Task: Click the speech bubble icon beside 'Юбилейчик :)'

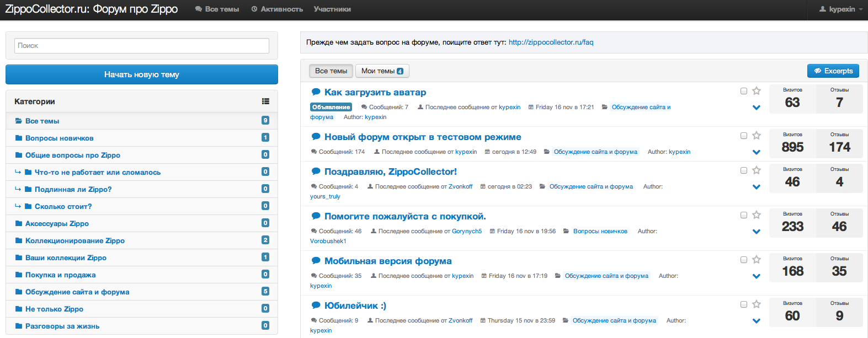Action: point(316,305)
